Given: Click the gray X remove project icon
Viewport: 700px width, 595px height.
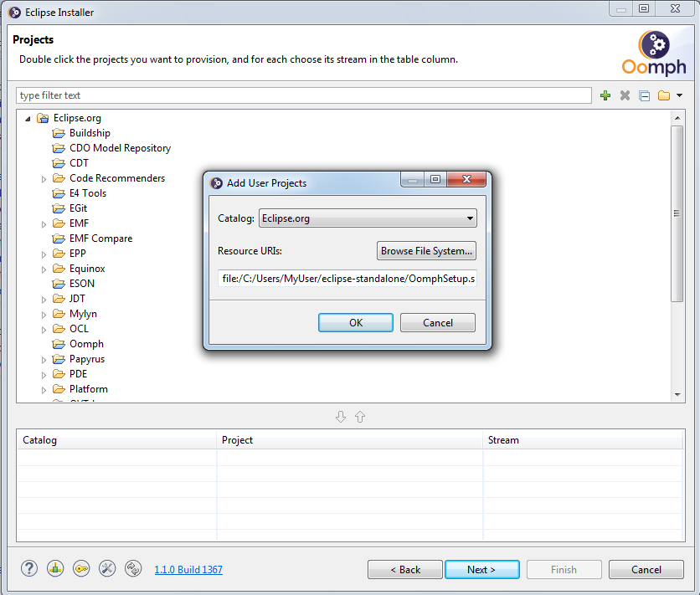Looking at the screenshot, I should point(625,95).
